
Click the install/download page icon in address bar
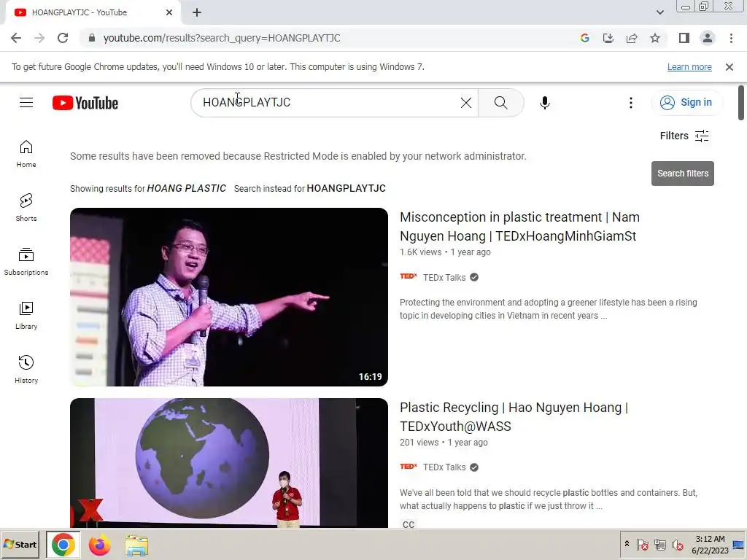coord(608,38)
